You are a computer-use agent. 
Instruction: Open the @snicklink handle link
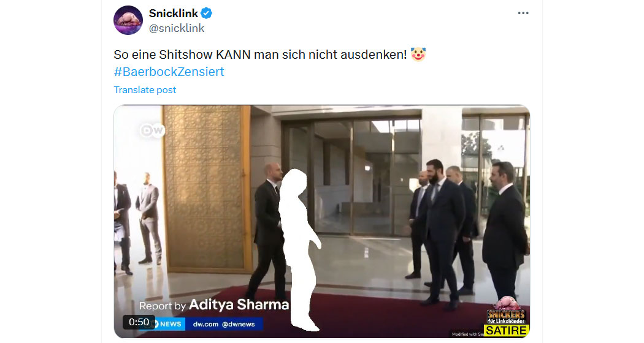[x=177, y=28]
